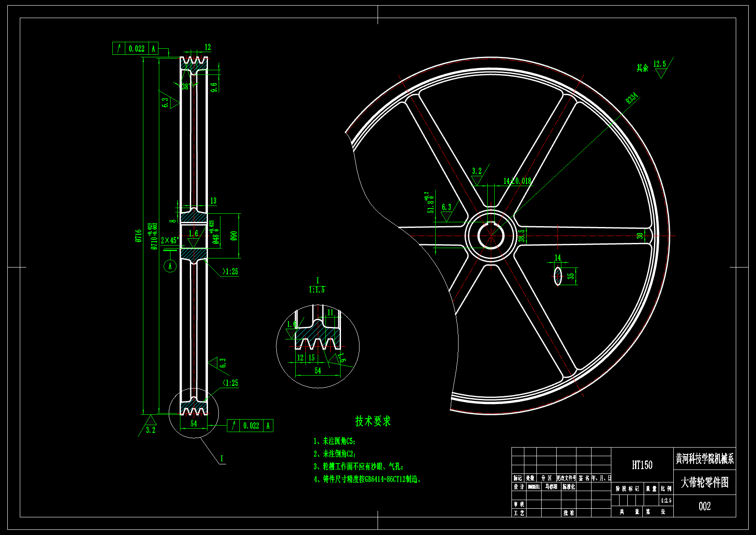This screenshot has width=756, height=535.
Task: Click the detail dimension "11"
Action: 330,312
